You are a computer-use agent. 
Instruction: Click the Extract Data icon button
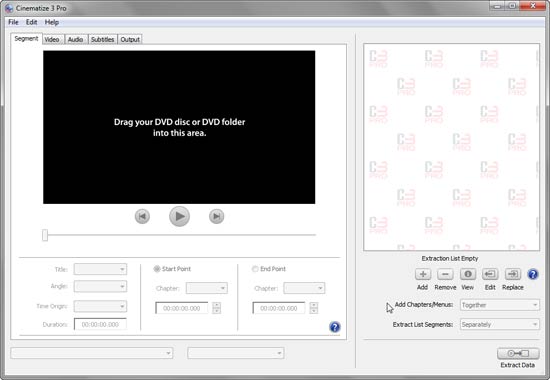518,353
